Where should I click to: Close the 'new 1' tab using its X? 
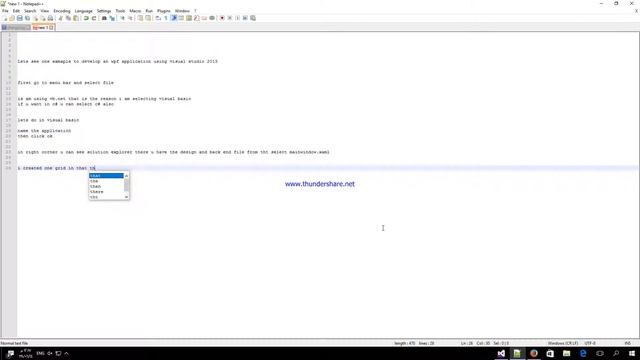[51, 27]
